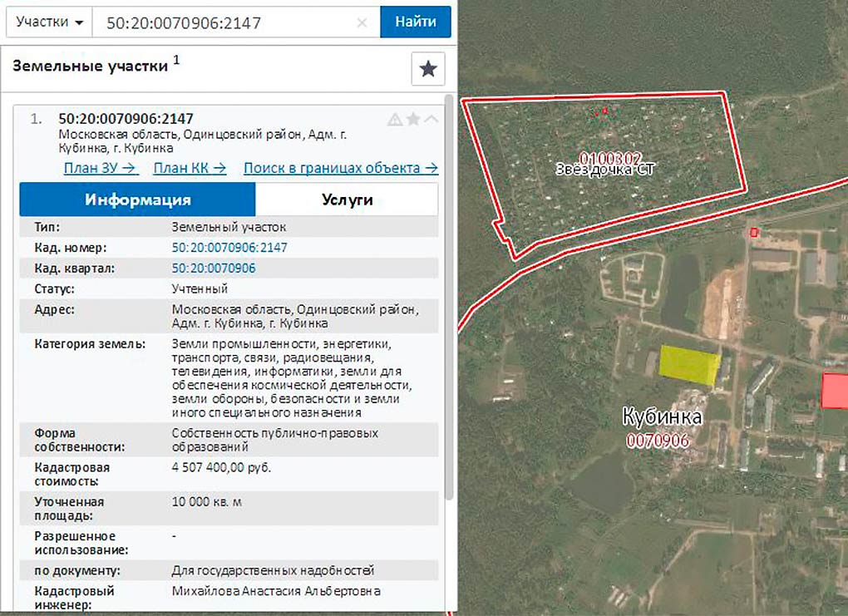Open the favorites list star button
This screenshot has height=616, width=848.
pos(428,69)
